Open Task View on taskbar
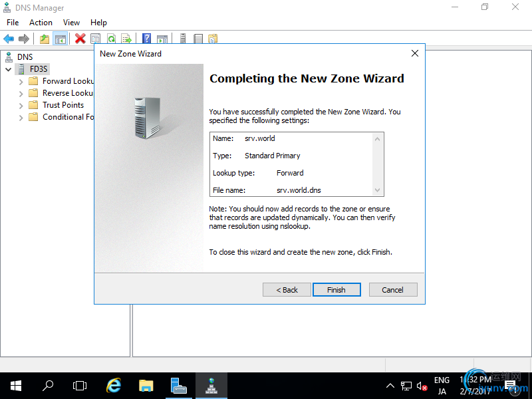This screenshot has width=532, height=399. (80, 386)
